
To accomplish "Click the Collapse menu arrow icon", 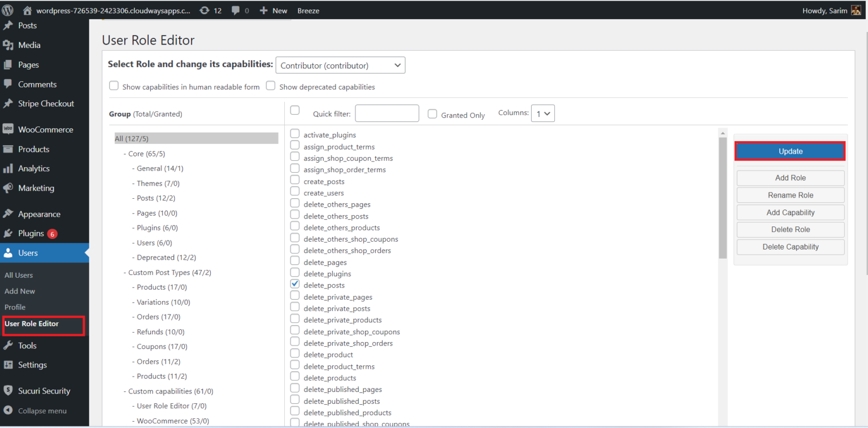I will click(x=8, y=410).
